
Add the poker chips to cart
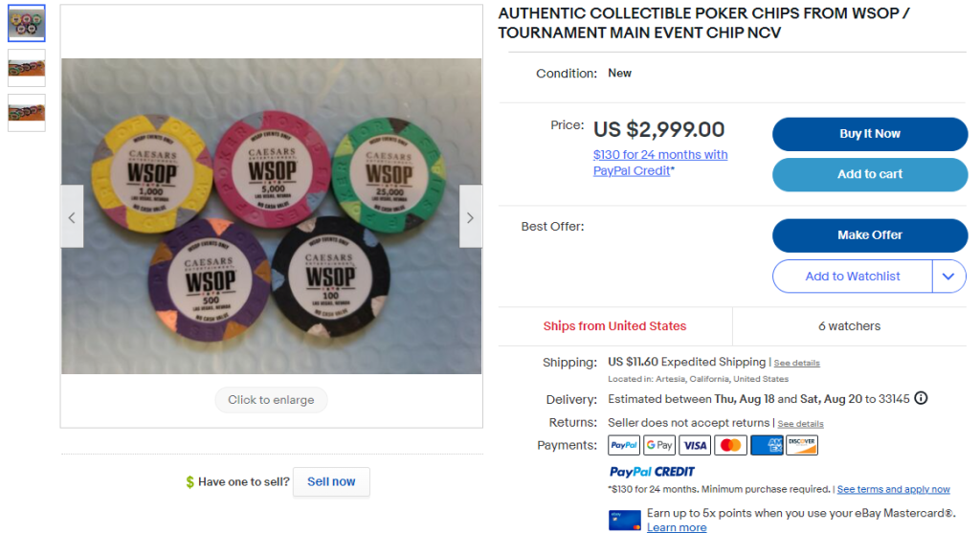(x=869, y=174)
